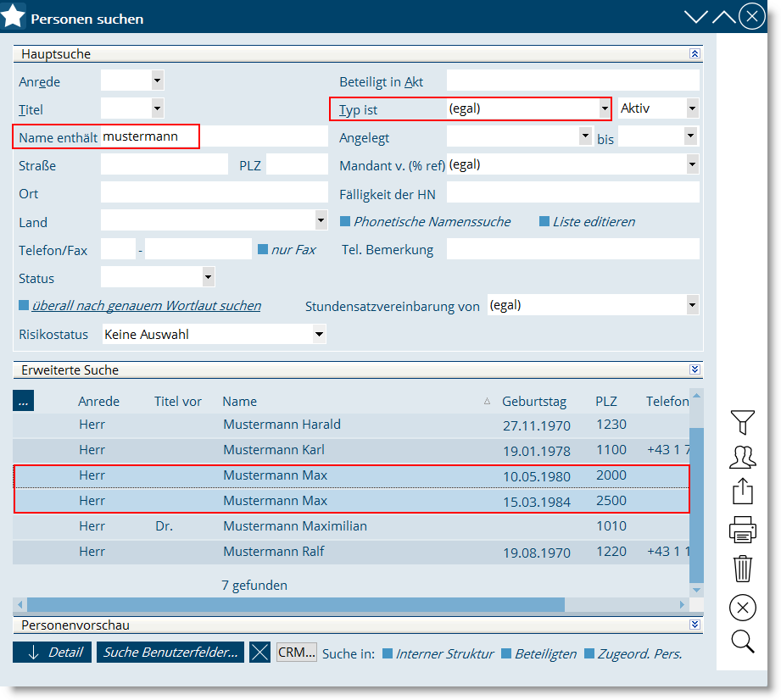The width and height of the screenshot is (781, 700).
Task: Click Suche Benutzerfelder... button
Action: point(170,653)
